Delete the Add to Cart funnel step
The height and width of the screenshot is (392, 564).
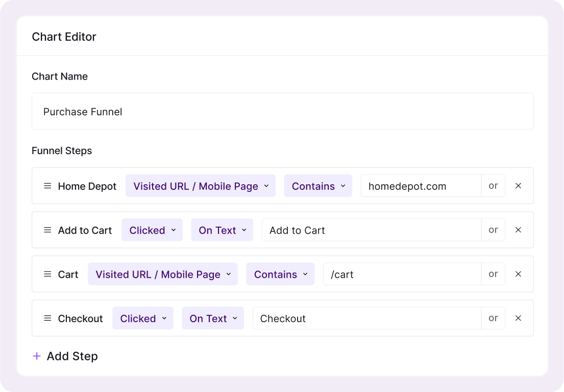click(518, 230)
